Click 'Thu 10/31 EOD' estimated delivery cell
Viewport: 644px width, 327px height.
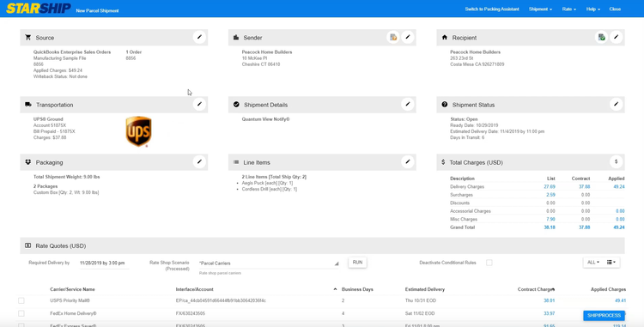pos(420,300)
